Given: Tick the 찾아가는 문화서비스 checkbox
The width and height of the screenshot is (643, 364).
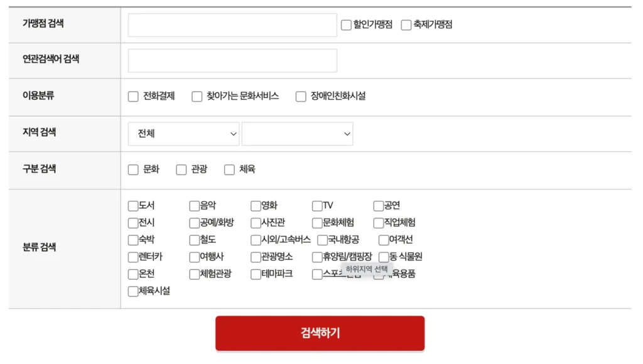Looking at the screenshot, I should click(197, 96).
